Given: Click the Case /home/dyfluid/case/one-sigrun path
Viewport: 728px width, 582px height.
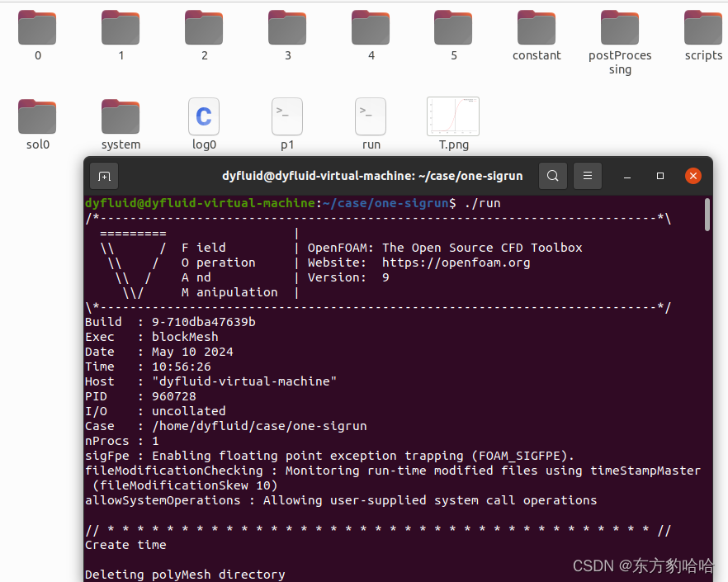Looking at the screenshot, I should (259, 426).
